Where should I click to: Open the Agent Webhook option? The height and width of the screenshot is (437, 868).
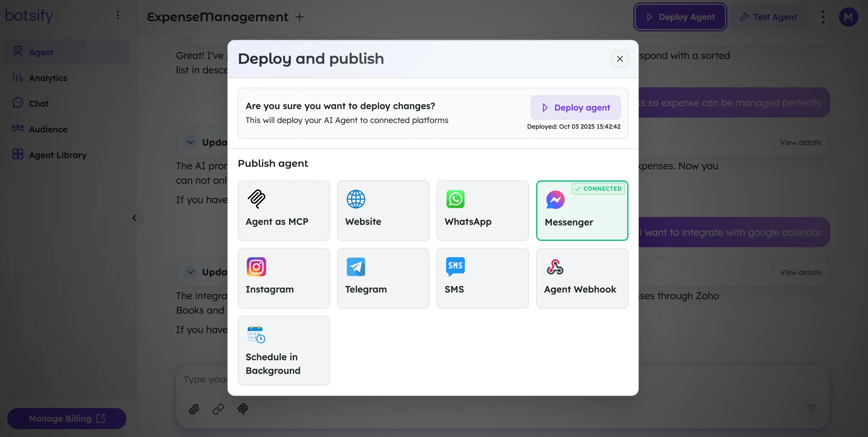(x=582, y=278)
